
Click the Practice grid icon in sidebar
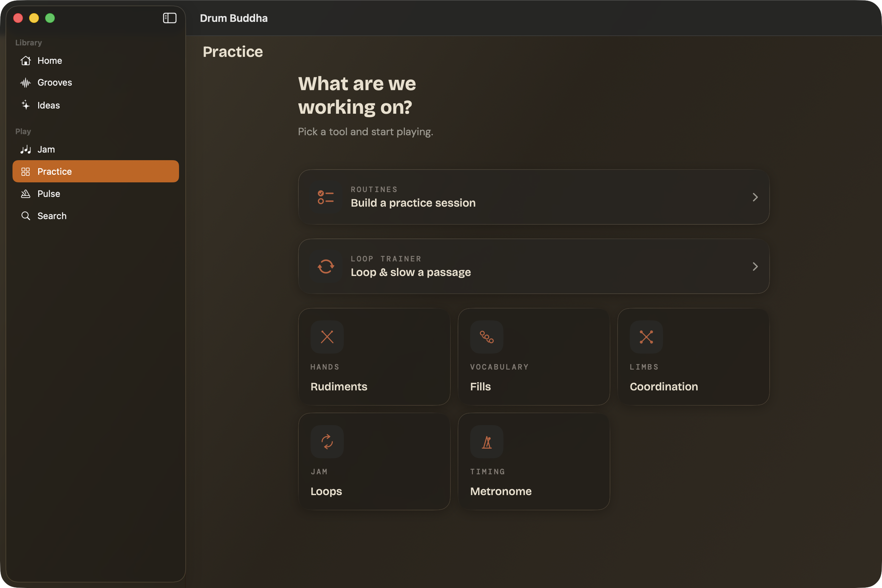[x=26, y=171]
